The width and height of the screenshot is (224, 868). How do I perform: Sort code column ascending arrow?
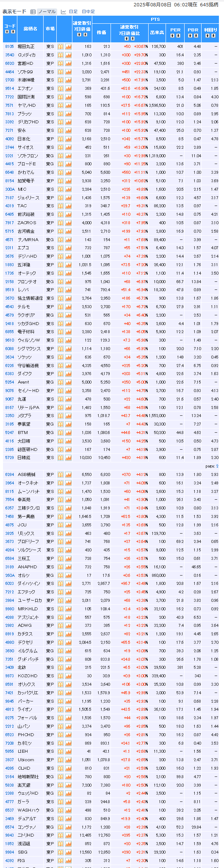tap(7, 32)
